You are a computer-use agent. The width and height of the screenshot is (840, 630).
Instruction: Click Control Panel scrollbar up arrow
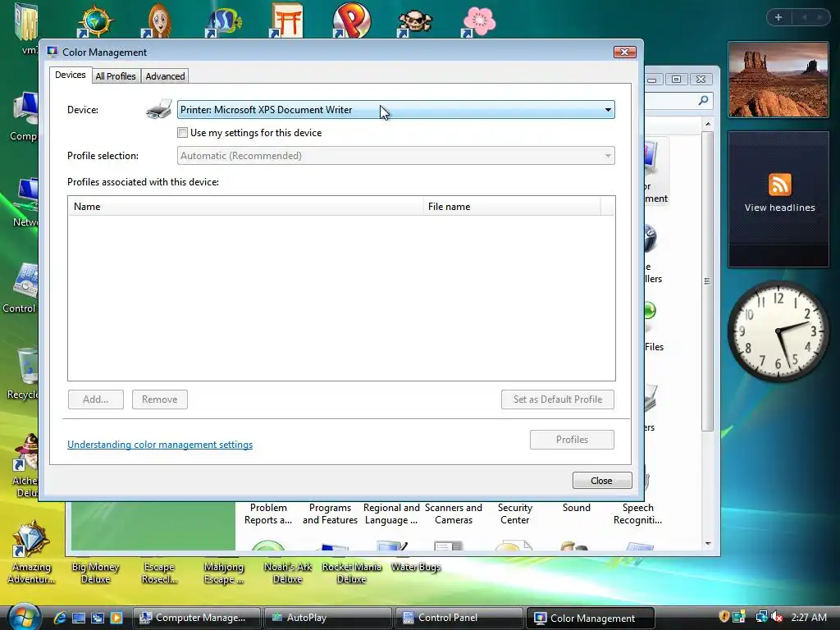point(708,124)
